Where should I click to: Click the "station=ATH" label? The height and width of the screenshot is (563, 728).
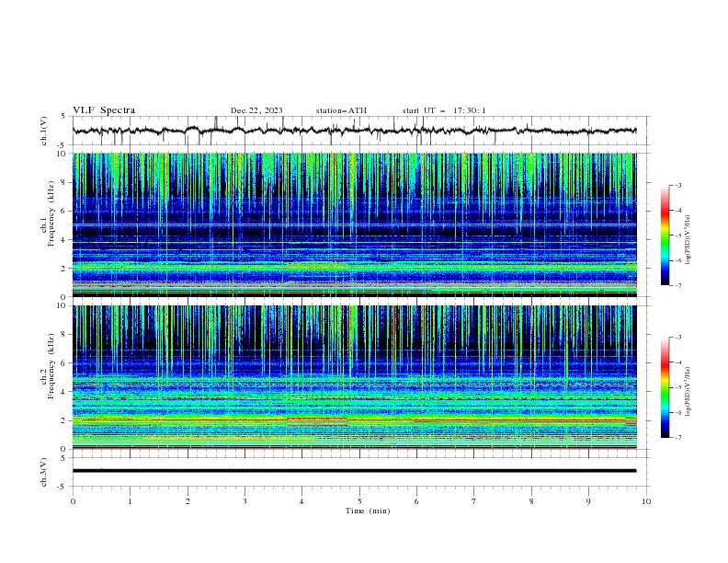[x=341, y=110]
